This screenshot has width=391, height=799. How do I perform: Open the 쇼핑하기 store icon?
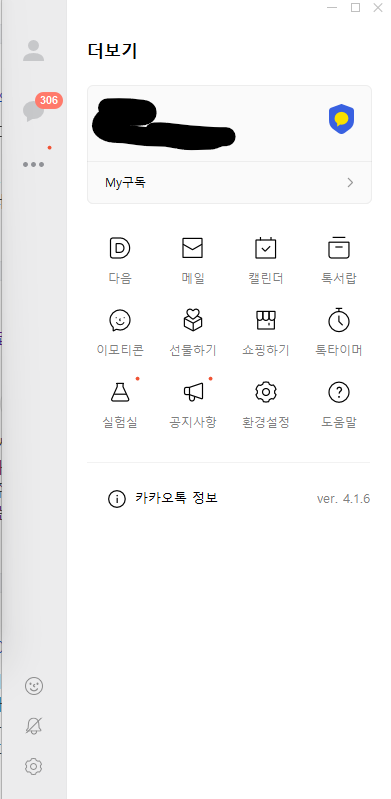[266, 321]
